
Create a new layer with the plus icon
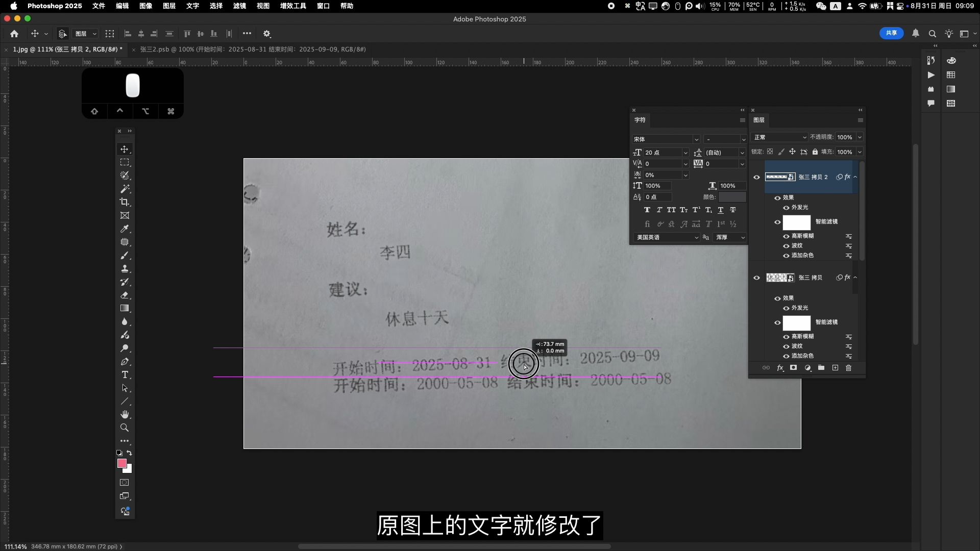(x=835, y=368)
